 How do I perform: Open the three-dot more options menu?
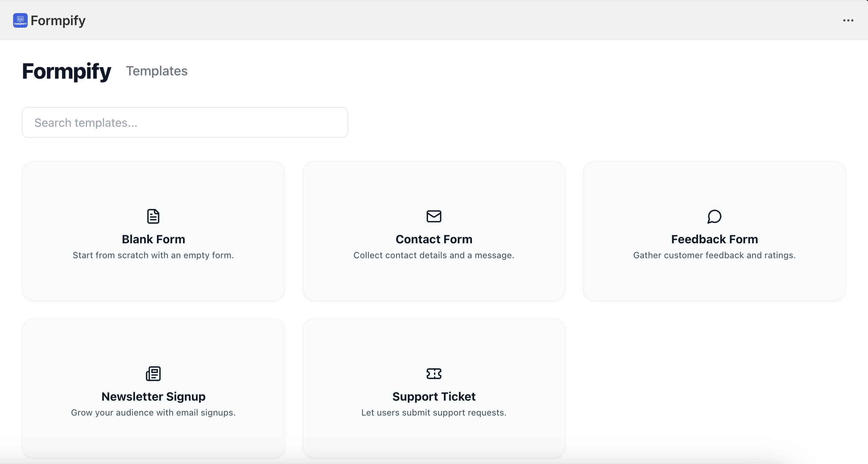(x=848, y=20)
